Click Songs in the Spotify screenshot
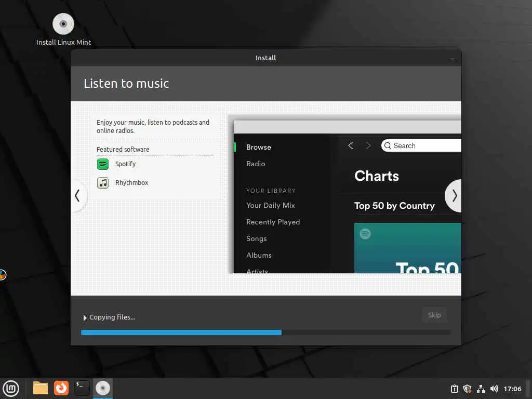Screen dimensions: 532x399 coord(256,238)
